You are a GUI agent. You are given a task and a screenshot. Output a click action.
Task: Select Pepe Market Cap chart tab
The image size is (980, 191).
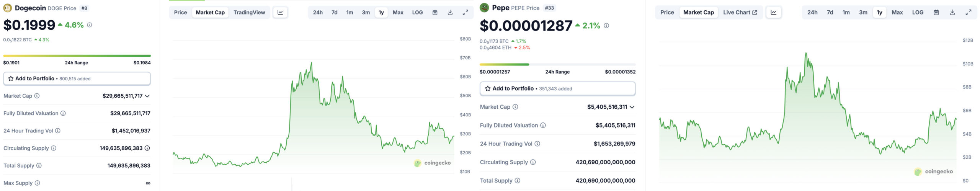click(699, 12)
